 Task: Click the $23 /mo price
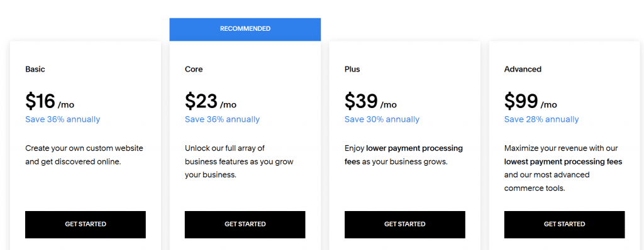coord(211,101)
